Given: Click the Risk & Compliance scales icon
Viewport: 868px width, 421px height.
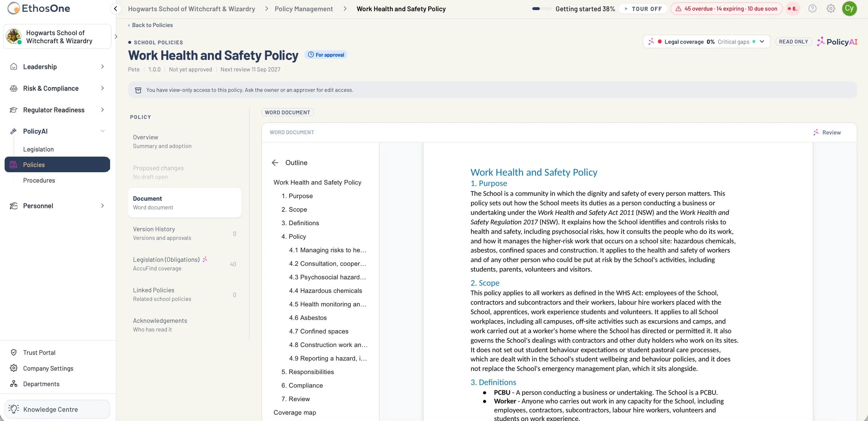Looking at the screenshot, I should click(13, 88).
